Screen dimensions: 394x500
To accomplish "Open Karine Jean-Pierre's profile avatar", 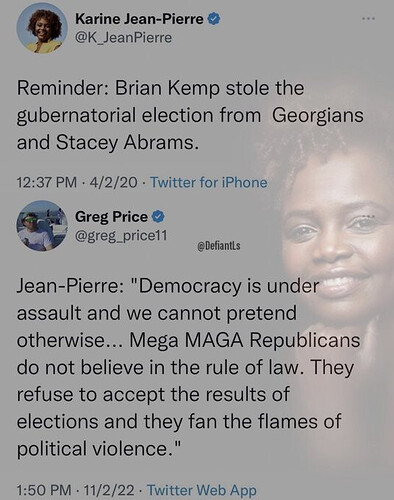I will [42, 28].
